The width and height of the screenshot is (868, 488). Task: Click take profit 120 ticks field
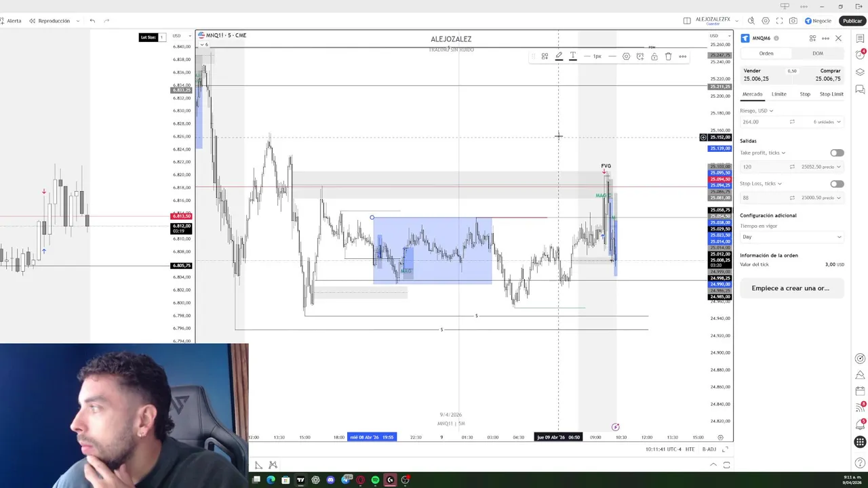763,167
